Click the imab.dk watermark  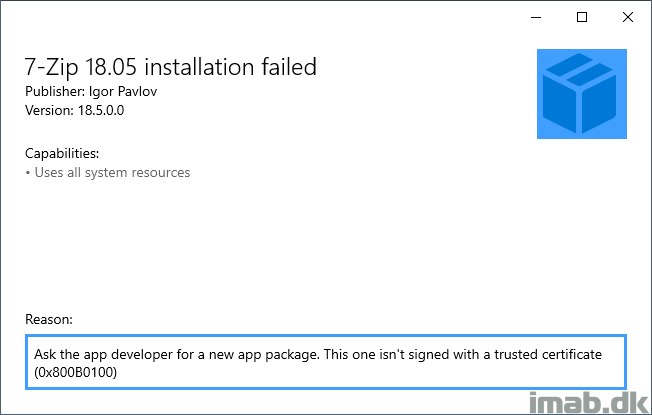pyautogui.click(x=589, y=403)
